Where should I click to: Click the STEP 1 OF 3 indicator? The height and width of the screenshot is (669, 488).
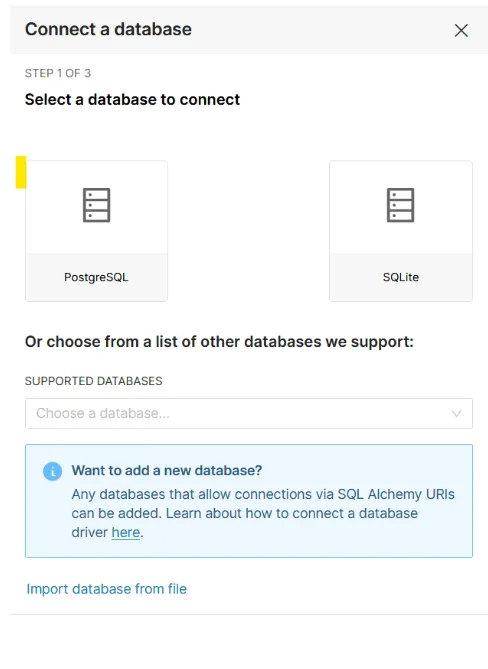(58, 73)
